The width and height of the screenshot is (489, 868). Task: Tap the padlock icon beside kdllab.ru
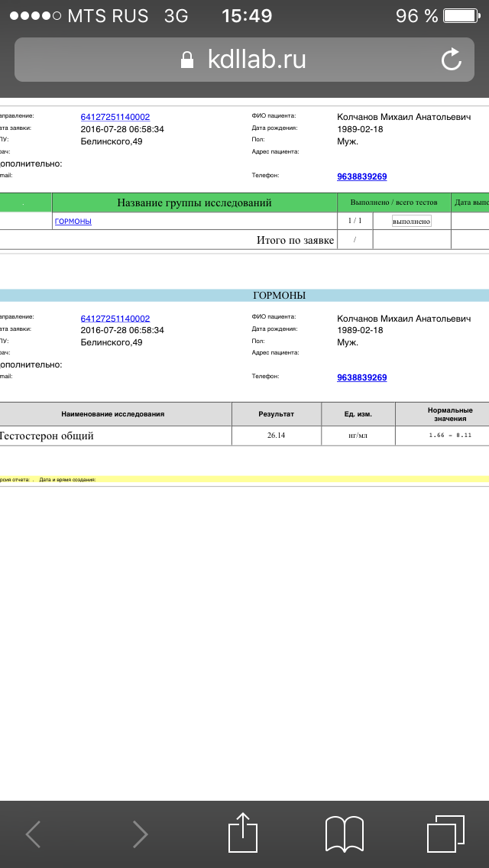tap(187, 60)
